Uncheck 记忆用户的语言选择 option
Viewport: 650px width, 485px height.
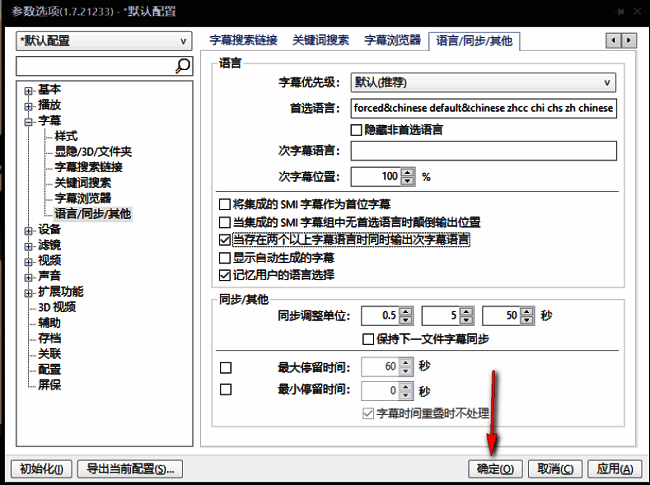tap(224, 274)
